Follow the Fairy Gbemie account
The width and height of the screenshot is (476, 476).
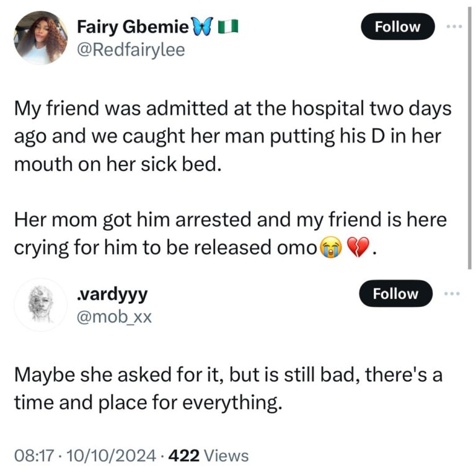[397, 27]
